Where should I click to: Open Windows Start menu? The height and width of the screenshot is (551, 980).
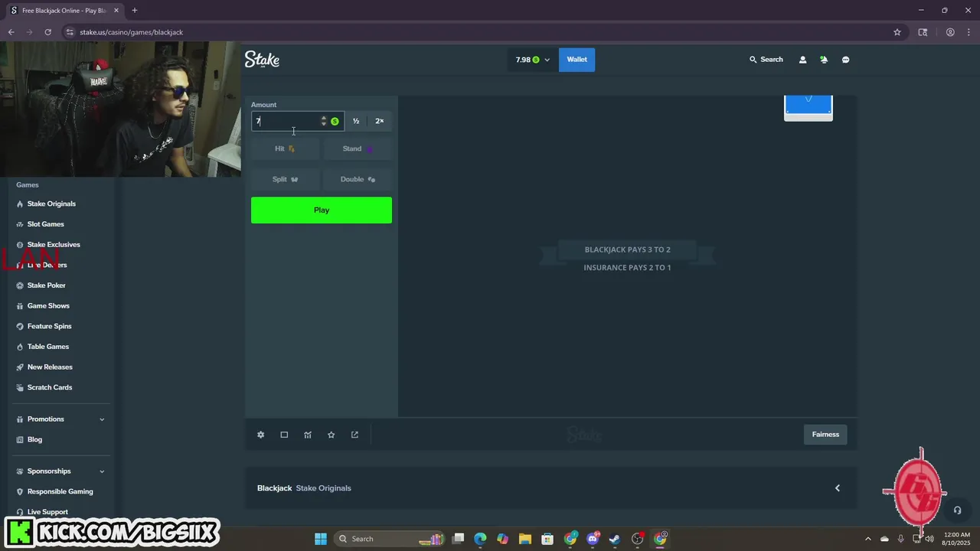click(321, 539)
